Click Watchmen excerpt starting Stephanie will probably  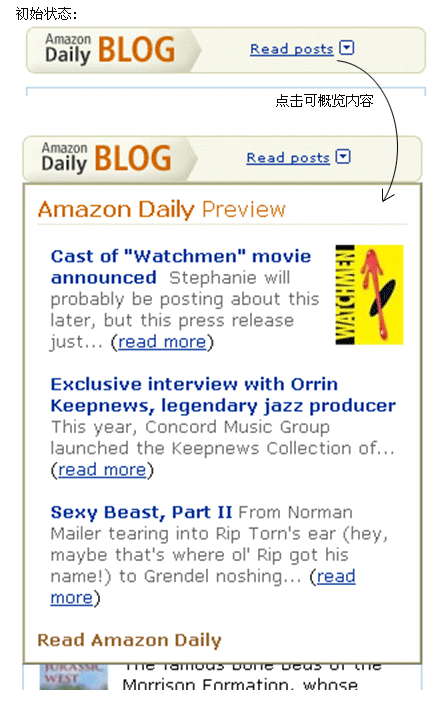pyautogui.click(x=185, y=309)
